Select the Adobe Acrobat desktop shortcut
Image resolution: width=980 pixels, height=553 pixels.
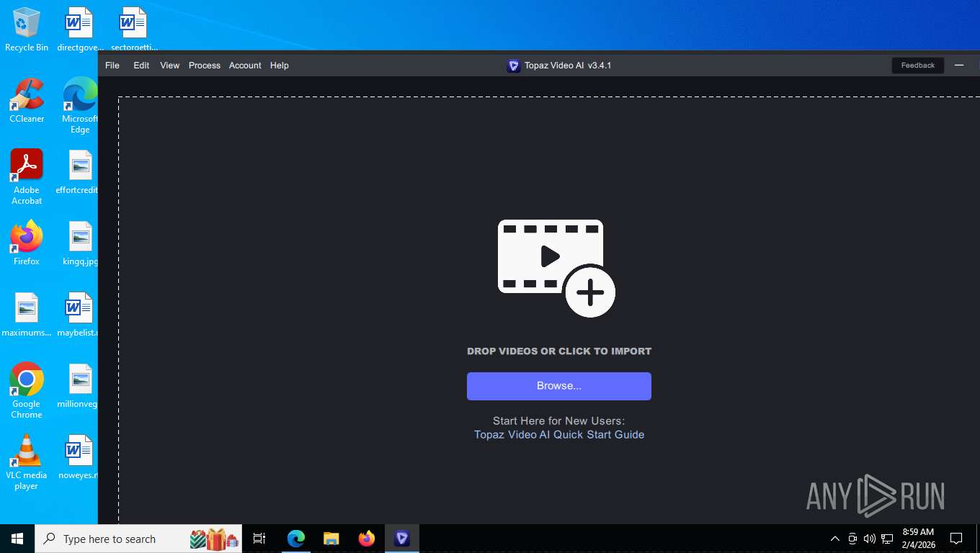27,177
